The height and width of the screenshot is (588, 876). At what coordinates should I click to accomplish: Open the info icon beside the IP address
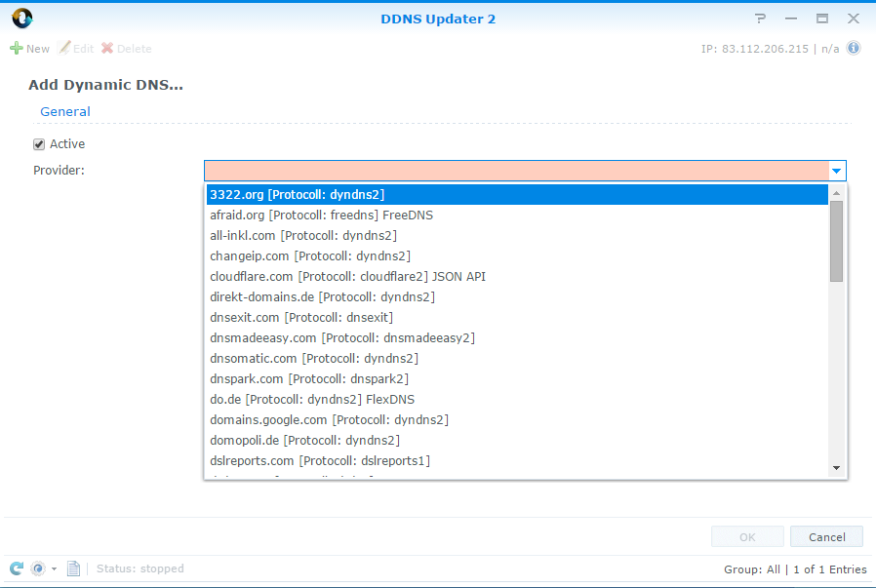pyautogui.click(x=854, y=48)
